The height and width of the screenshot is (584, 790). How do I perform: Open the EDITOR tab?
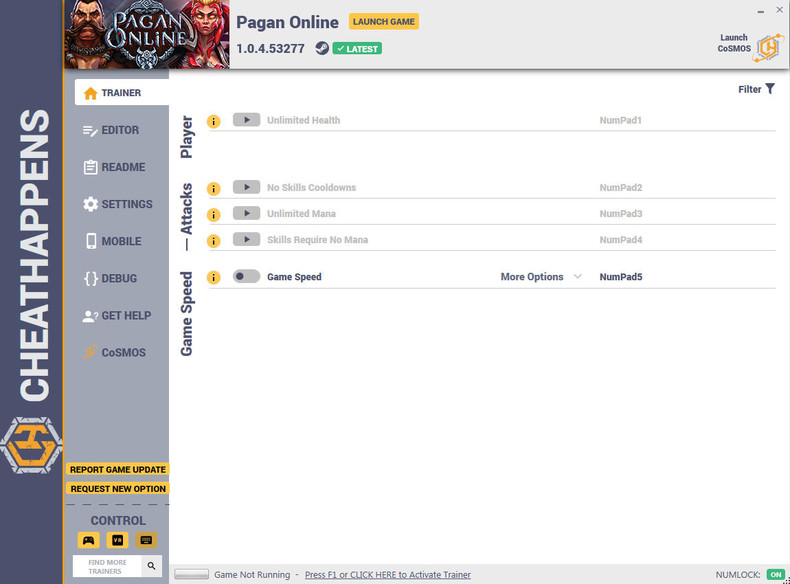coord(111,130)
